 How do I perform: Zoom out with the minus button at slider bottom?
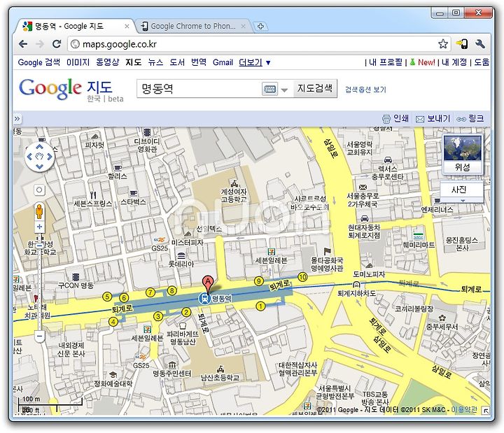pyautogui.click(x=39, y=336)
